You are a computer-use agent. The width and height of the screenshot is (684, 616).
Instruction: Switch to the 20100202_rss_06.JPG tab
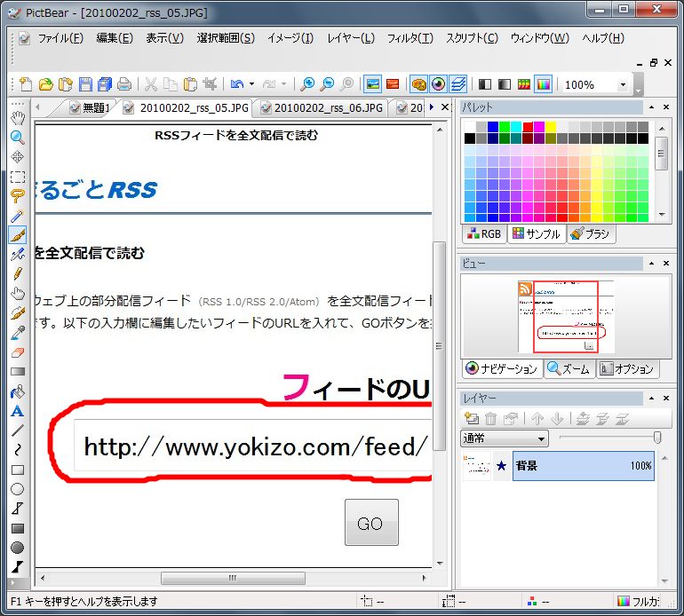322,107
